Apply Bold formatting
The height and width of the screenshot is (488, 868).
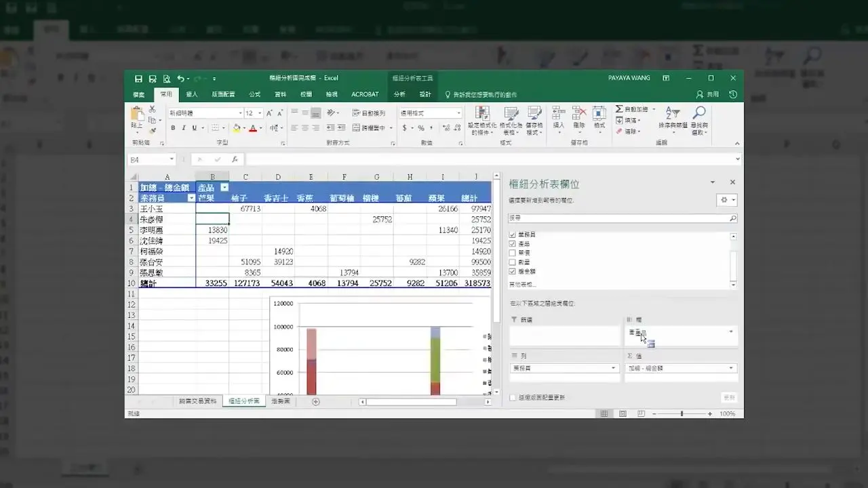click(x=173, y=128)
